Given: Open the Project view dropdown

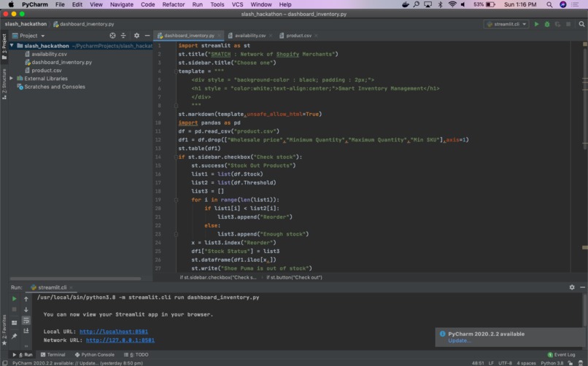Looking at the screenshot, I should (x=28, y=36).
